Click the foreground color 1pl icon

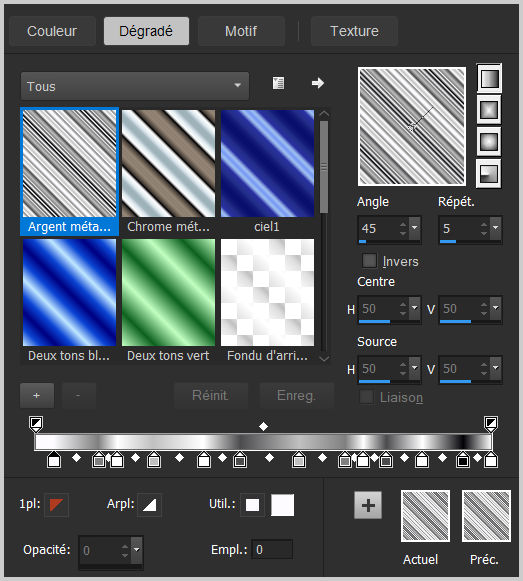[x=56, y=505]
